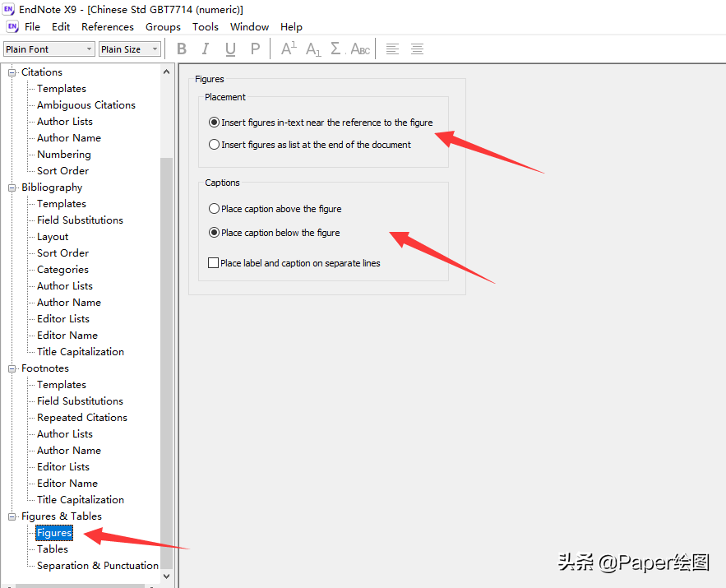The width and height of the screenshot is (726, 588).
Task: Align text left
Action: point(392,49)
